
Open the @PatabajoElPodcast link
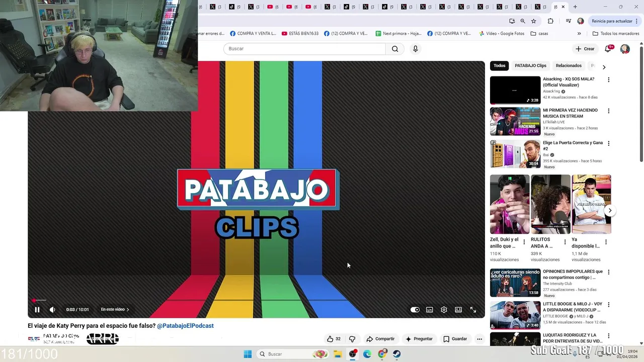pos(185,326)
